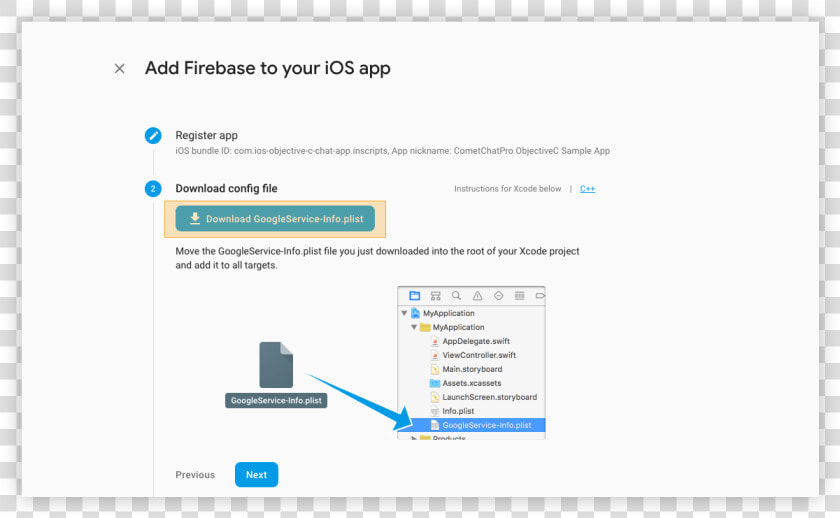The width and height of the screenshot is (840, 518).
Task: Open the source control navigator icon
Action: pyautogui.click(x=436, y=296)
